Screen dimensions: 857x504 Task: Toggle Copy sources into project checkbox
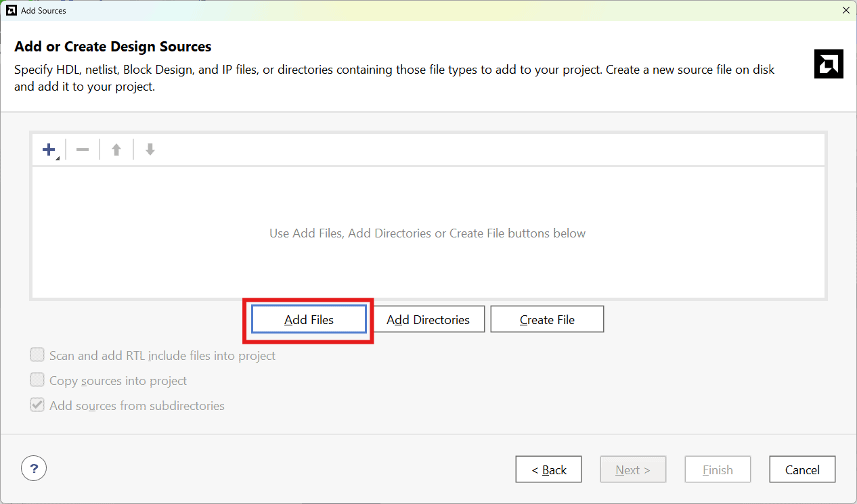(37, 380)
